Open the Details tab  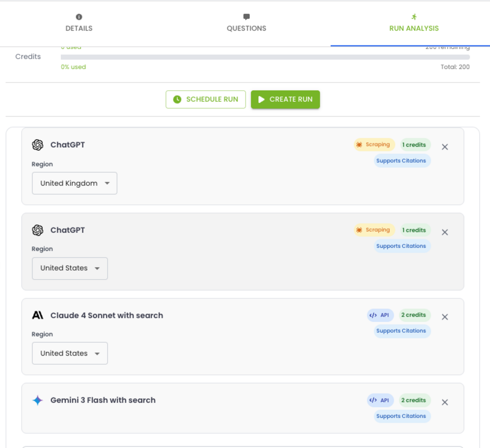[x=79, y=23]
